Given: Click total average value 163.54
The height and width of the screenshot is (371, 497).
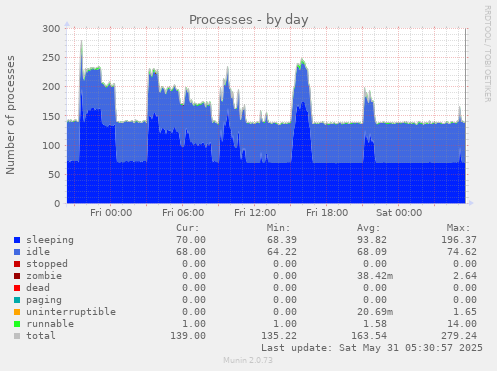Looking at the screenshot, I should pyautogui.click(x=369, y=336).
